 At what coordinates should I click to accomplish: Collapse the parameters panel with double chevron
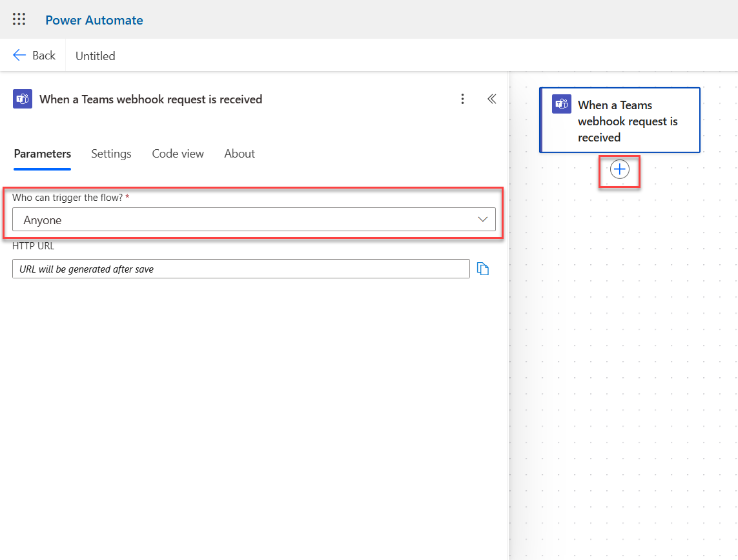[492, 99]
